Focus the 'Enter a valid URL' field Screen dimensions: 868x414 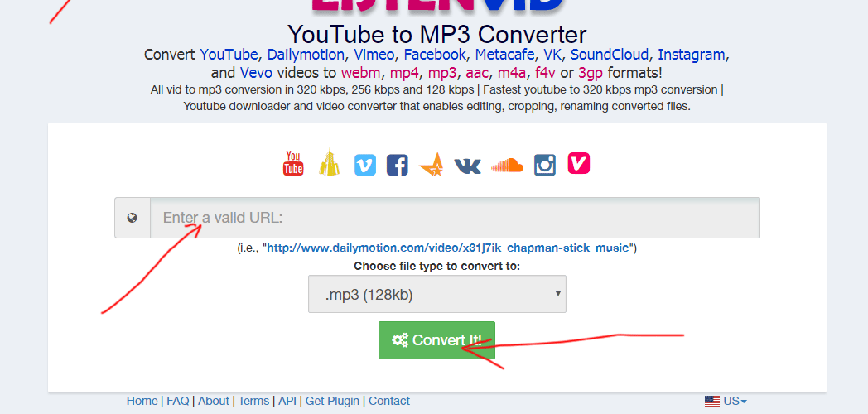(455, 218)
